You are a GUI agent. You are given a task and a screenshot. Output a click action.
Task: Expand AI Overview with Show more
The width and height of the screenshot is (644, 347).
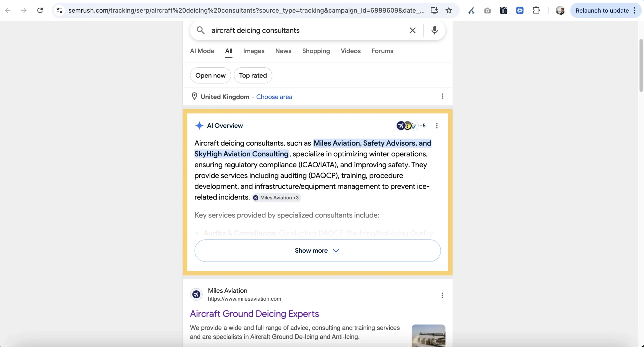click(x=317, y=251)
